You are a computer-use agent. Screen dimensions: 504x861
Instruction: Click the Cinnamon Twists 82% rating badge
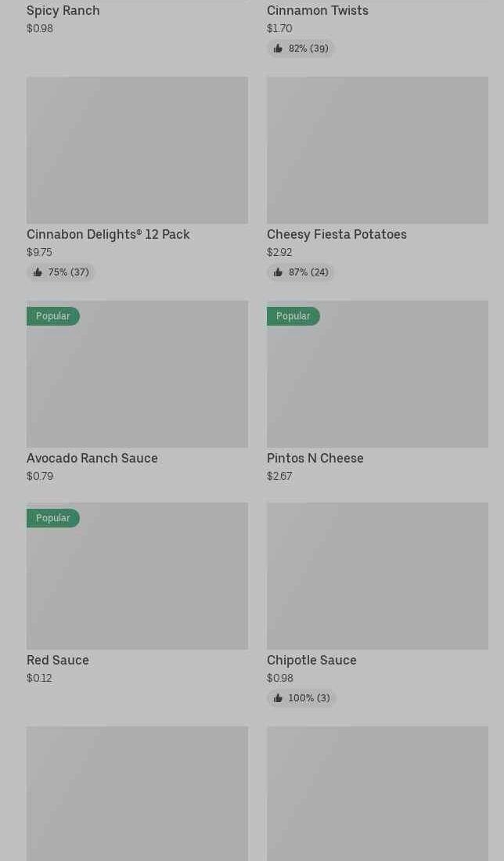point(301,49)
